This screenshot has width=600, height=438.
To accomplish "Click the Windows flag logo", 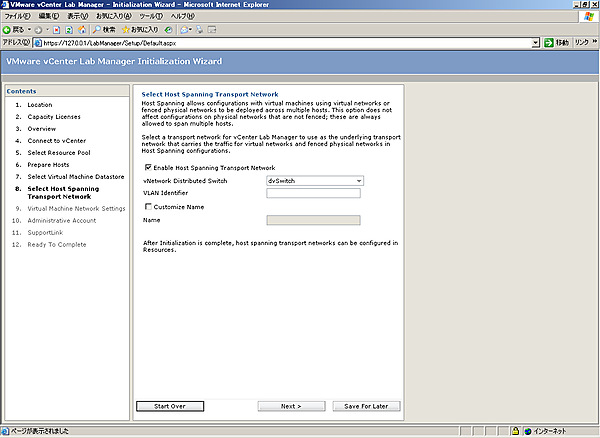I will pos(589,16).
